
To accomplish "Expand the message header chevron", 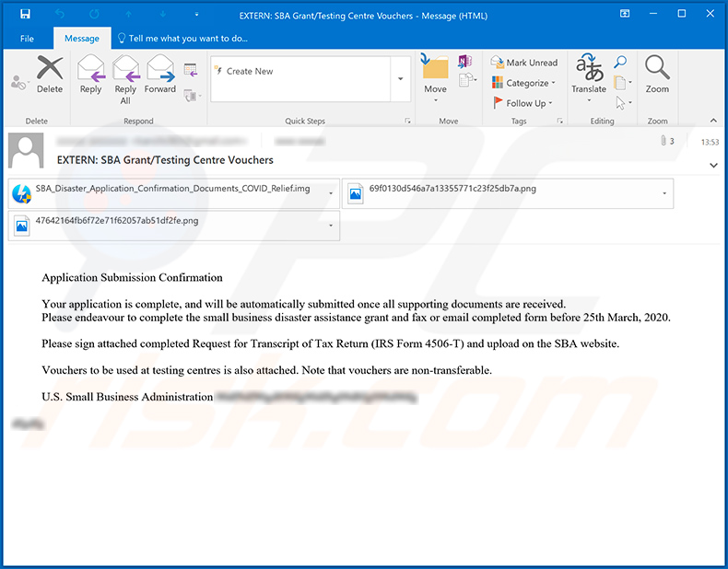I will (x=713, y=166).
